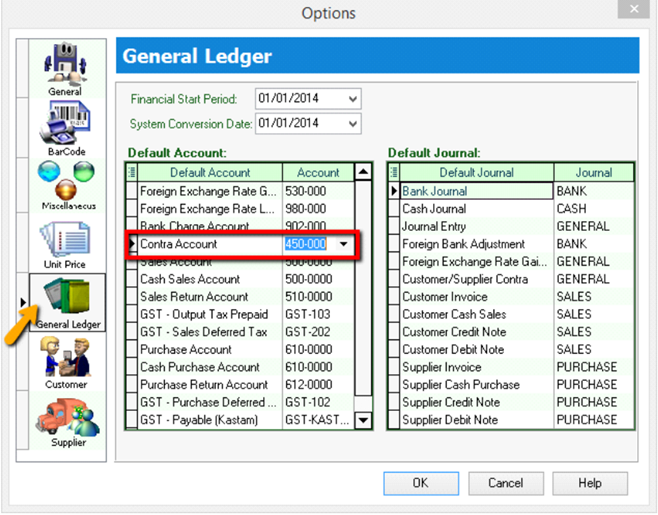
Task: Click the General Ledger sidebar icon
Action: (x=68, y=300)
